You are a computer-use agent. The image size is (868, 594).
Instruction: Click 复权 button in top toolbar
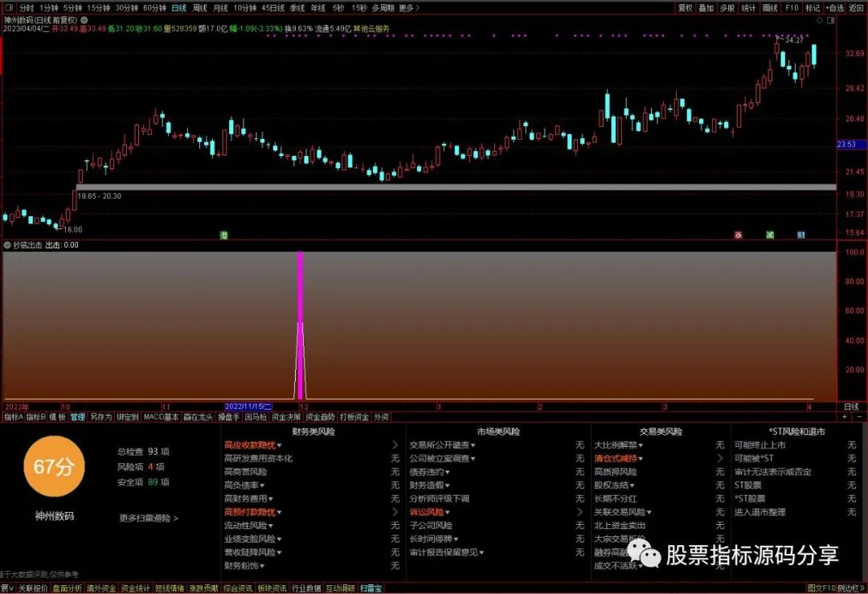pos(686,8)
